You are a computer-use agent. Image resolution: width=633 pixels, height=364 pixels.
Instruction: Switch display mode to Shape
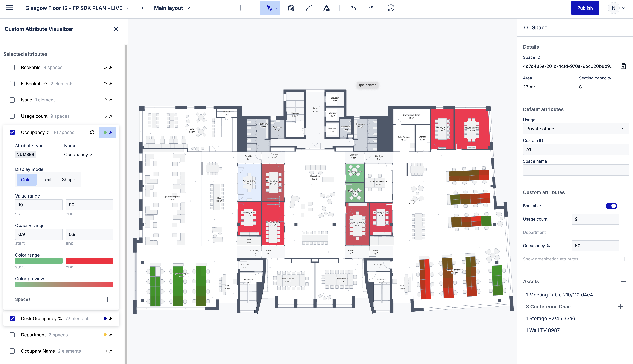(69, 179)
